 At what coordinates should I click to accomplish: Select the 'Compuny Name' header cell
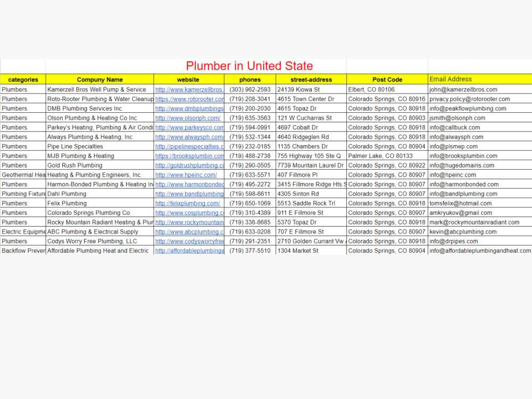coord(100,79)
